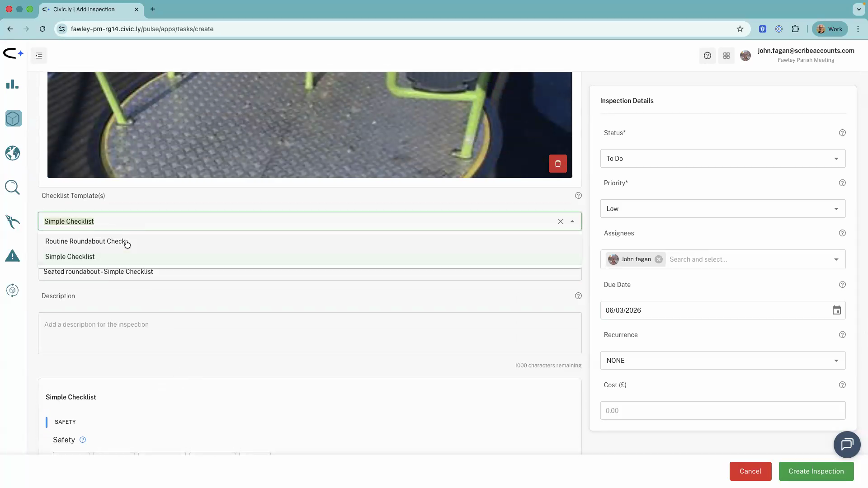Screen dimensions: 868x488
Task: Open the globe map sidebar icon
Action: click(13, 153)
